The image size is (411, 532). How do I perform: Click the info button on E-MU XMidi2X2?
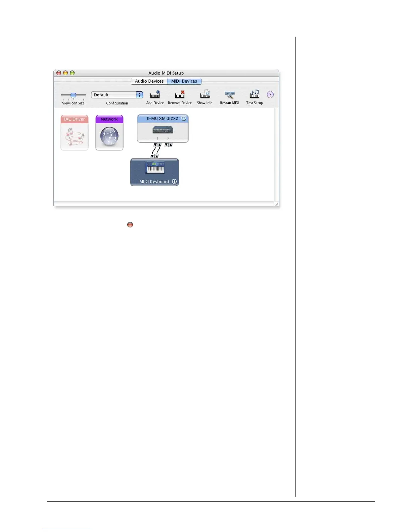click(x=183, y=118)
